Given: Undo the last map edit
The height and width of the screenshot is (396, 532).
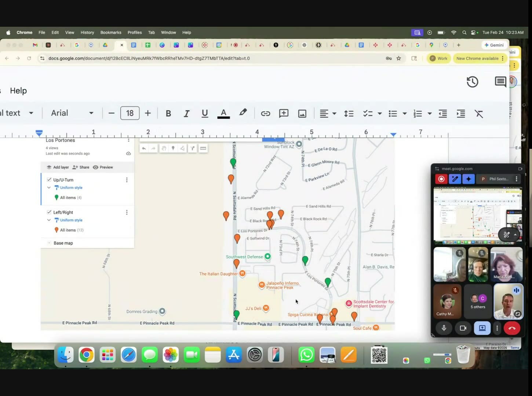Looking at the screenshot, I should point(144,148).
